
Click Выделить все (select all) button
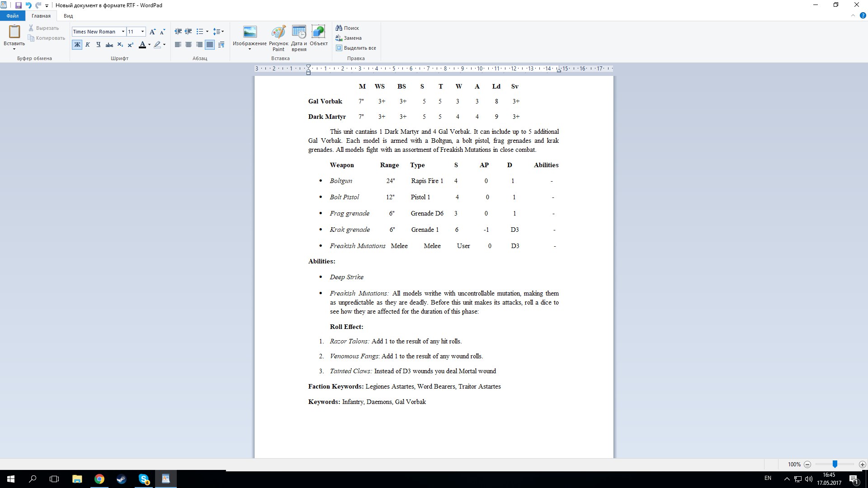point(356,48)
